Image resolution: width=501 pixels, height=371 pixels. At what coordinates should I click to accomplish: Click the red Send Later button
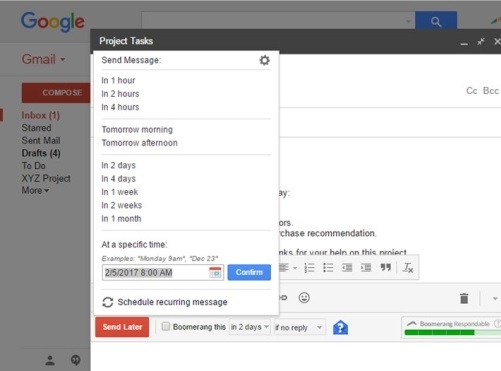(122, 327)
